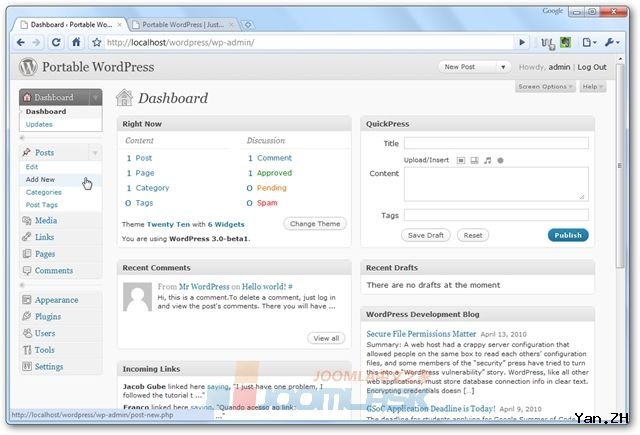Click the Tools icon in the sidebar

[x=27, y=350]
